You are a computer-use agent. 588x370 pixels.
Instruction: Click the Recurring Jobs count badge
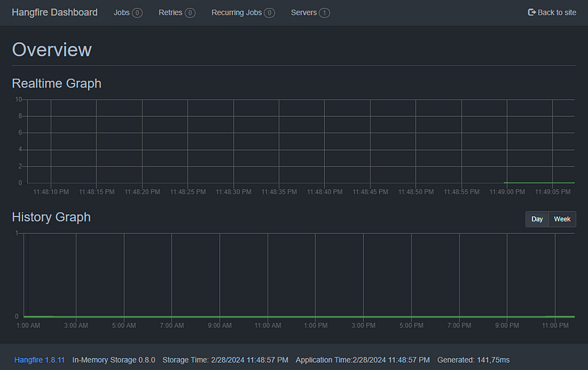(x=269, y=13)
